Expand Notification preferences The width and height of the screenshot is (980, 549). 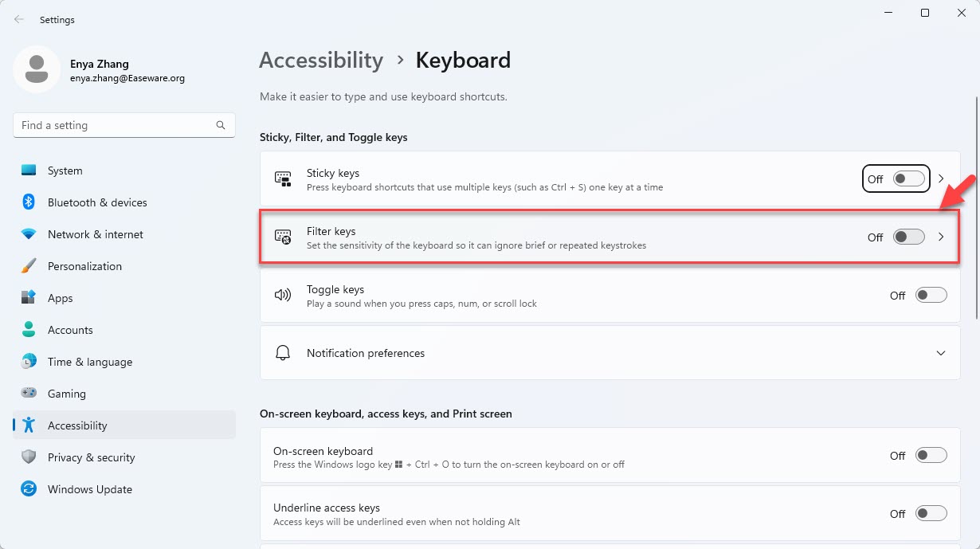[940, 352]
